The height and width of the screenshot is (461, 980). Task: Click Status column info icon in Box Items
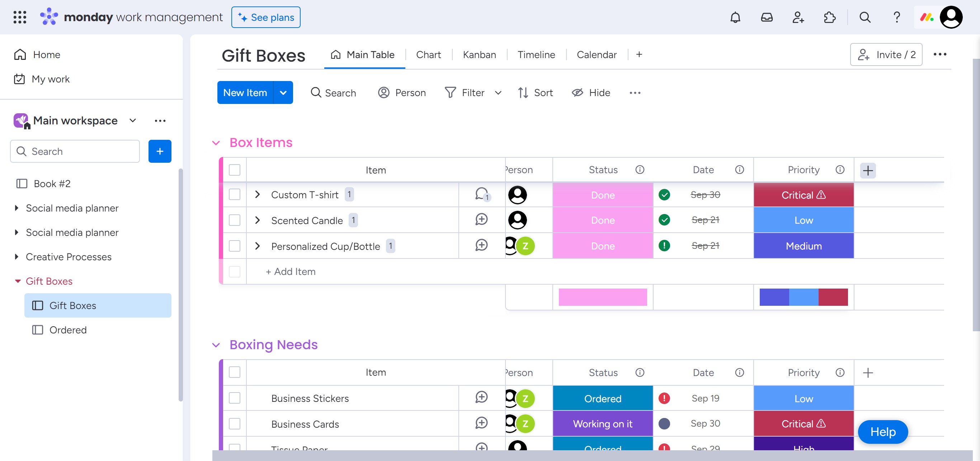pyautogui.click(x=640, y=170)
